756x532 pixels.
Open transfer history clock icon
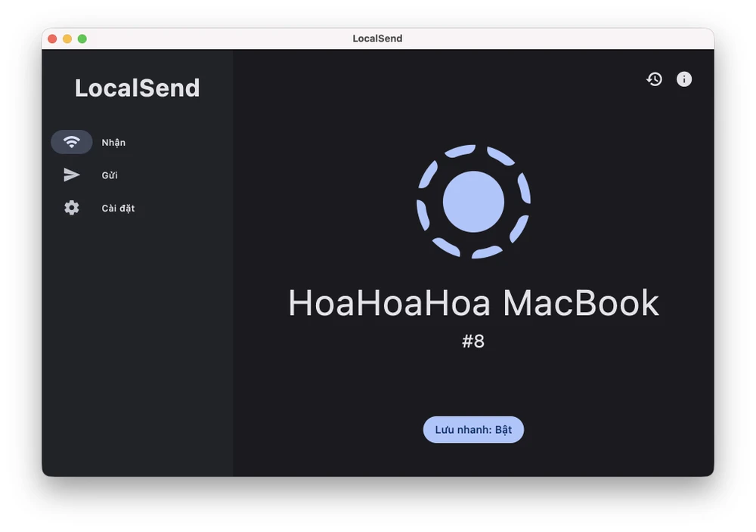[x=654, y=79]
